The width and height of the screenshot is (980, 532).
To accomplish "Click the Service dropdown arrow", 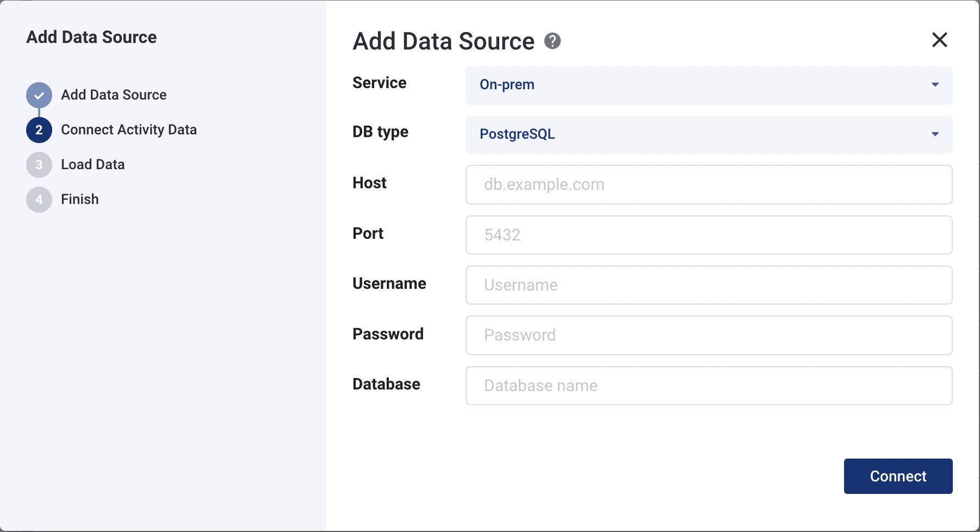I will click(935, 85).
